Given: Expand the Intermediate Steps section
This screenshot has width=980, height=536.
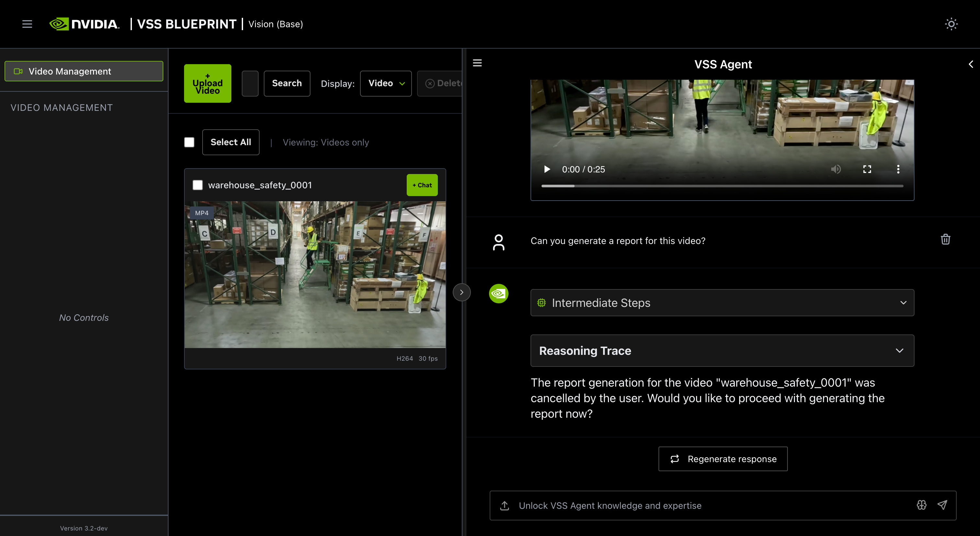Looking at the screenshot, I should [722, 303].
